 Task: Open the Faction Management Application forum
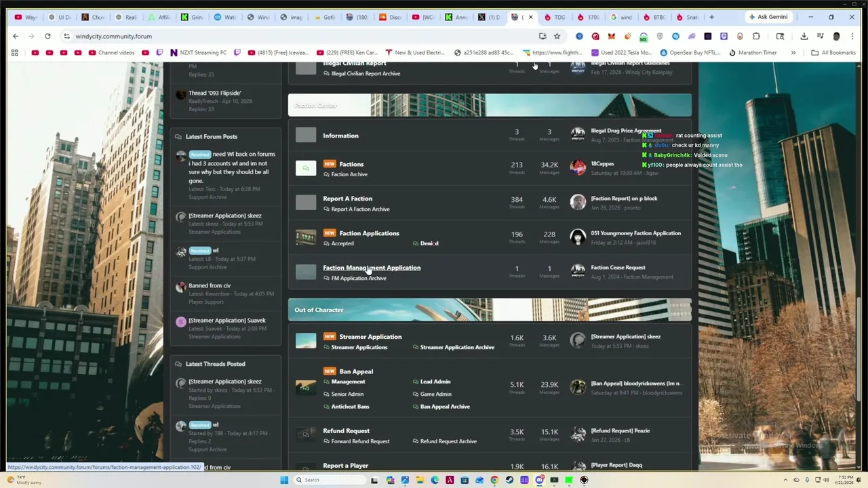coord(372,268)
